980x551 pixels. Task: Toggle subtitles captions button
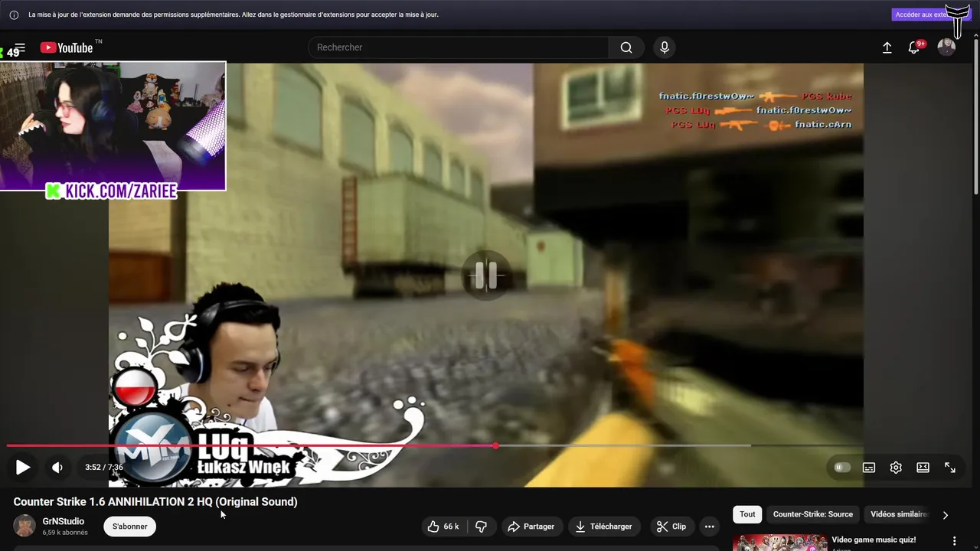pos(869,467)
